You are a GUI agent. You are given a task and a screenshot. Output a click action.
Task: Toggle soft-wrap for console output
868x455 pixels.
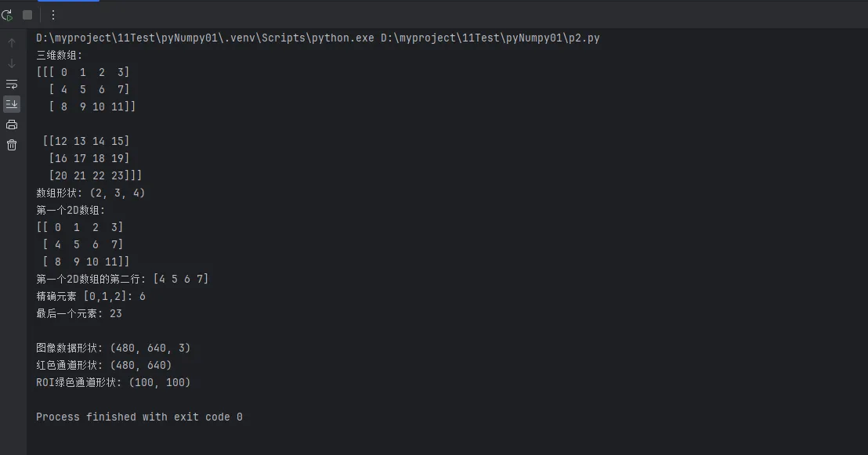[x=12, y=84]
